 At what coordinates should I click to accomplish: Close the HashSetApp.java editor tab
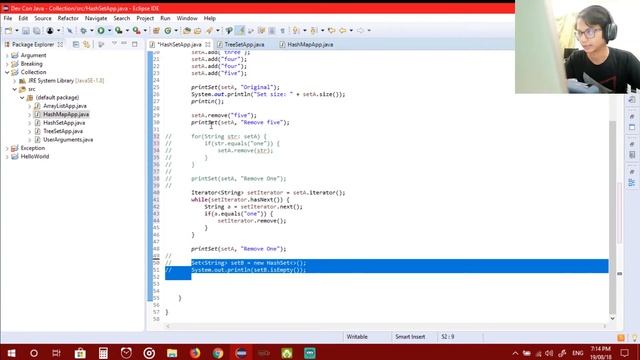click(208, 44)
